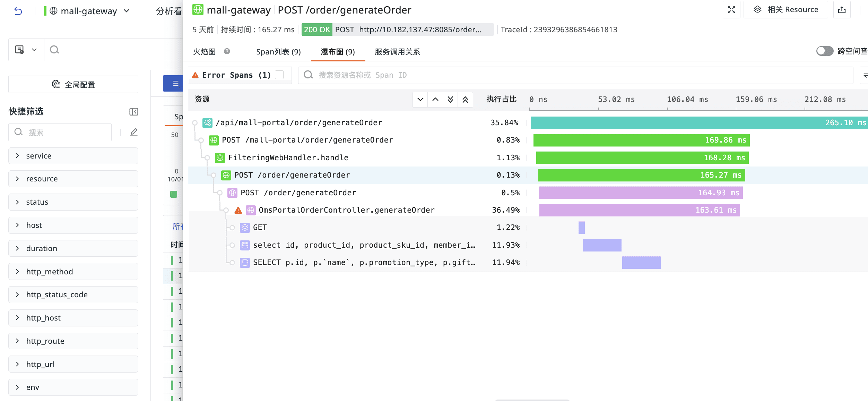Click the collapse all double-up arrow icon
868x401 pixels.
465,100
